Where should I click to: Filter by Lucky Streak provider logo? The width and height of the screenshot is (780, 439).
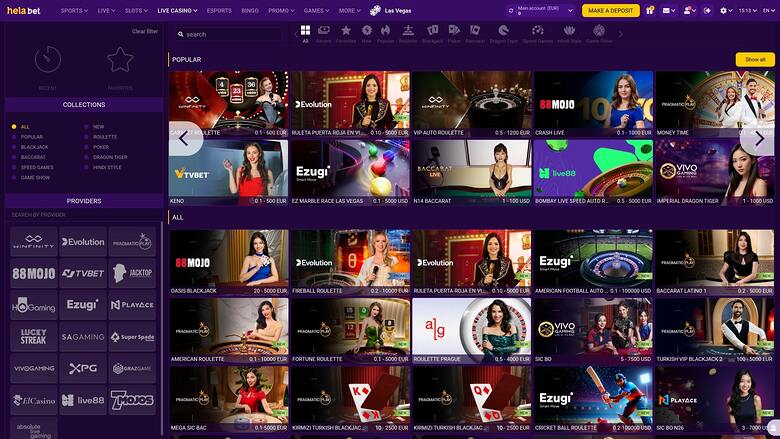[x=34, y=337]
